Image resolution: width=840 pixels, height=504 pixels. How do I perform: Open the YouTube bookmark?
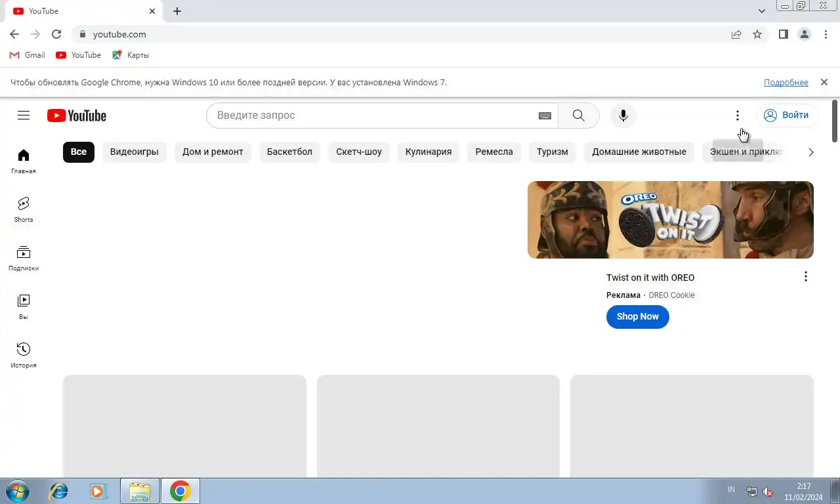(x=79, y=55)
